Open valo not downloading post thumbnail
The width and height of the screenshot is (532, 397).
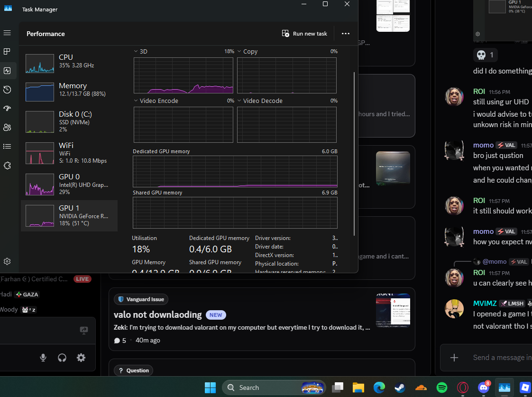point(393,311)
